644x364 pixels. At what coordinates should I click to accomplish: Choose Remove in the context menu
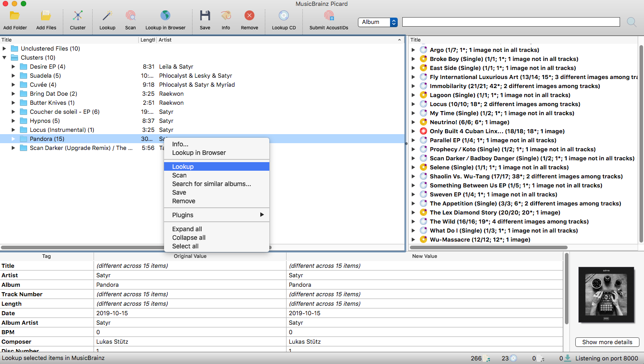(216, 201)
